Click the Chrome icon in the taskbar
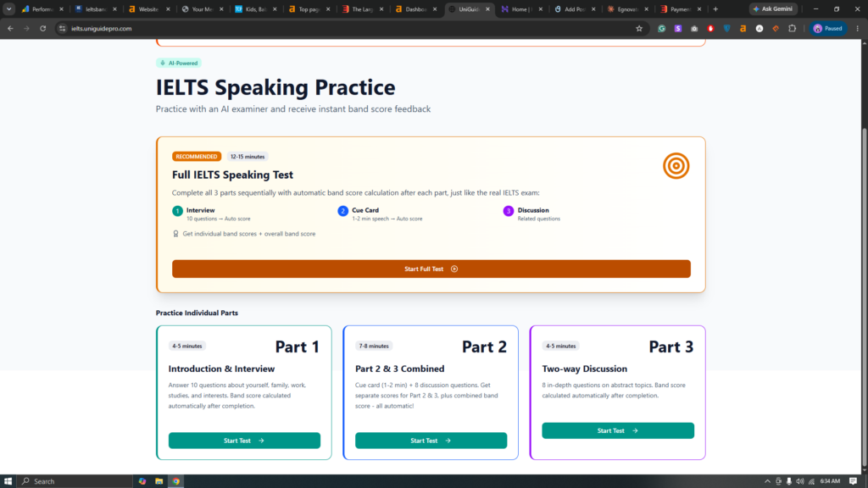868x488 pixels. pyautogui.click(x=176, y=481)
